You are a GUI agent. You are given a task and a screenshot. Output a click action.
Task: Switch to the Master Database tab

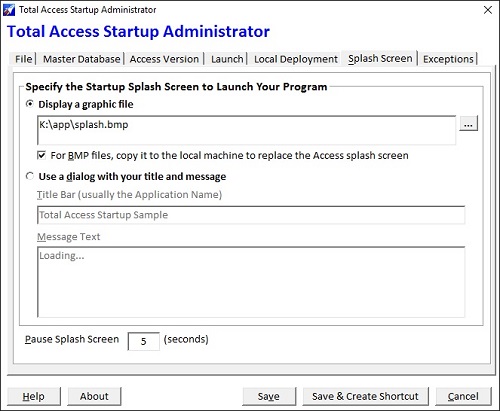coord(82,59)
